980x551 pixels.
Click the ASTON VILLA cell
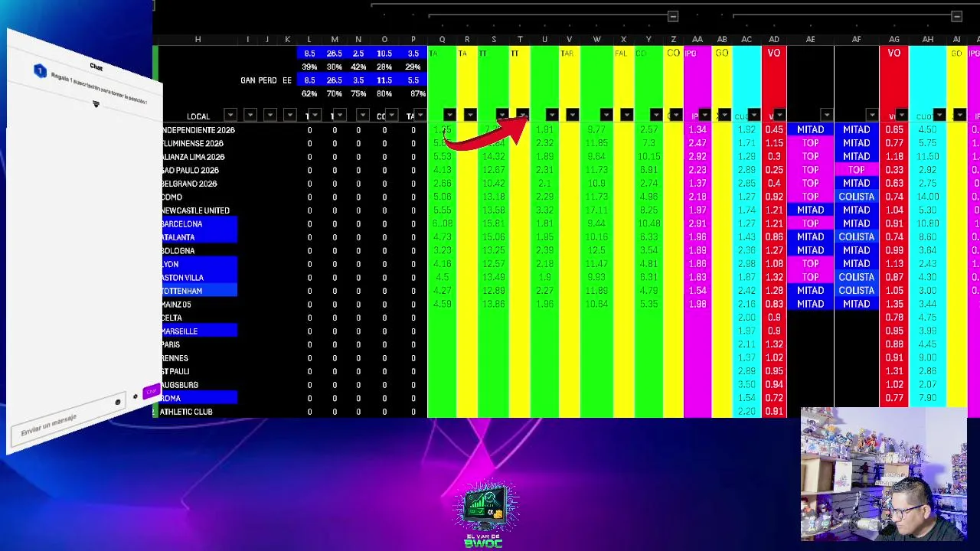[x=198, y=277]
